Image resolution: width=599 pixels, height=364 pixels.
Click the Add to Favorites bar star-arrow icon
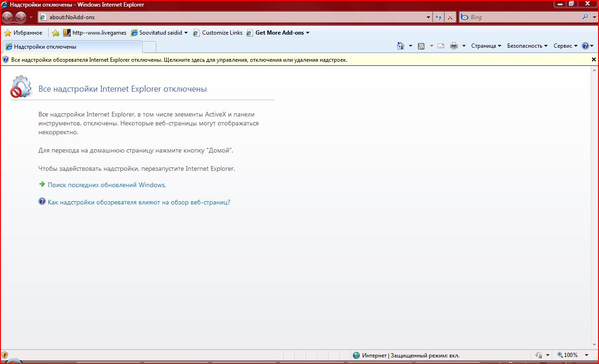point(56,33)
